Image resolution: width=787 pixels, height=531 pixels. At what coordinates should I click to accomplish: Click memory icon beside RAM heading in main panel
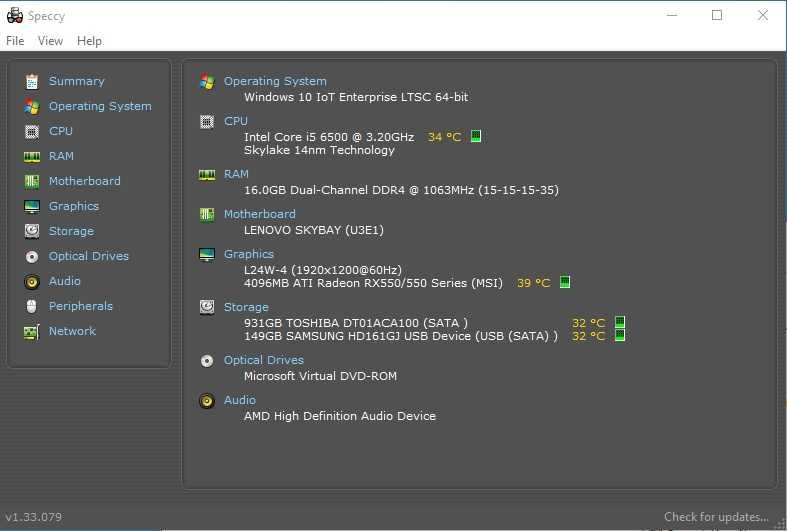pyautogui.click(x=207, y=175)
